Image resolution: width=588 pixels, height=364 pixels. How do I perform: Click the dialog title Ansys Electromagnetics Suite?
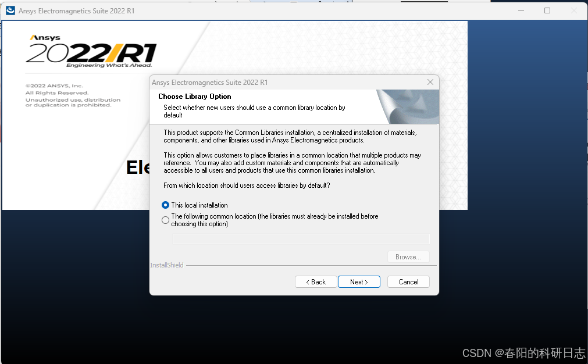tap(209, 83)
